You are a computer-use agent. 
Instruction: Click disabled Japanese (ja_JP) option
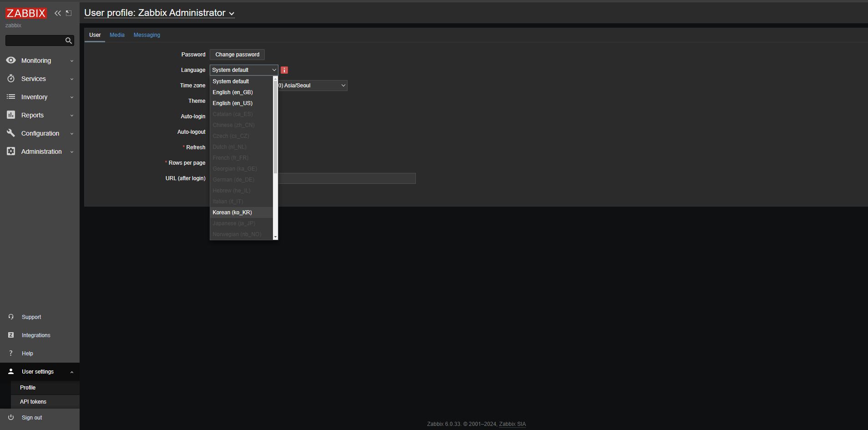pos(241,223)
